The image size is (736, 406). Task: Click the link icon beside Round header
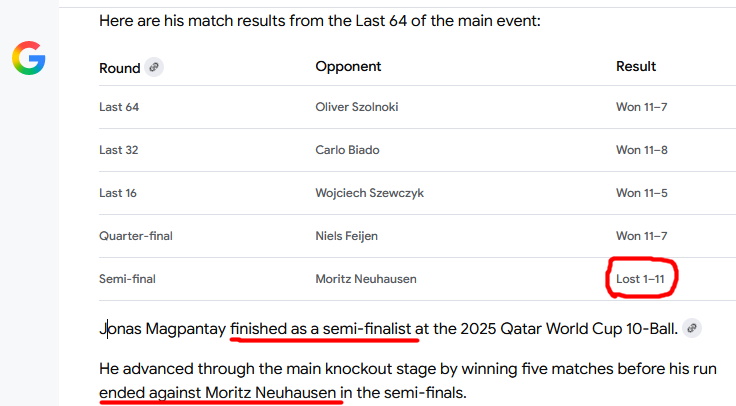click(x=153, y=67)
